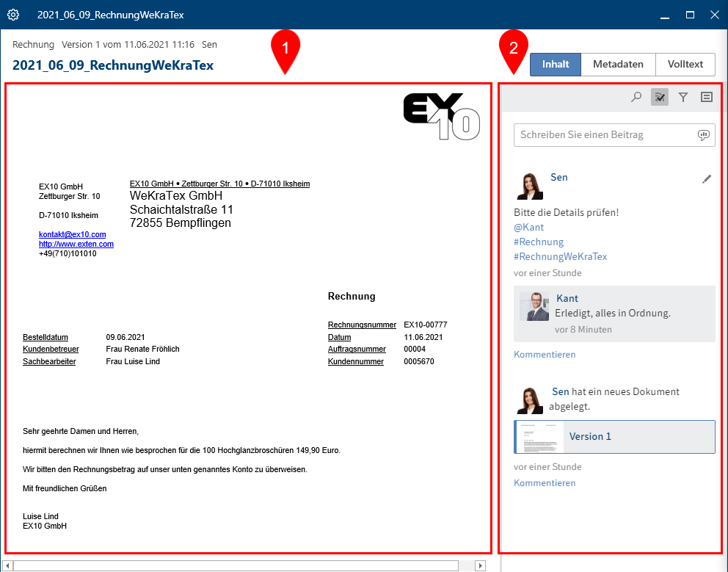Click the feed search magnifier icon
Screen dimensions: 728x572
click(x=636, y=97)
